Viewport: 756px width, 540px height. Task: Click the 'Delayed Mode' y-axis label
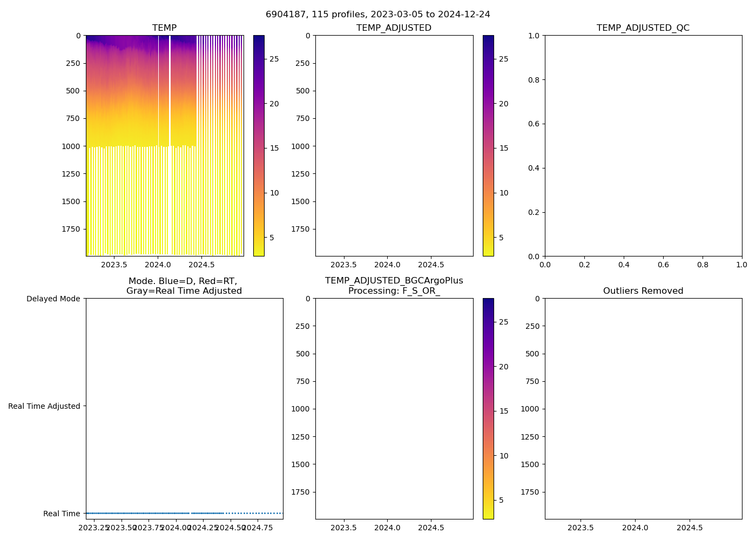[53, 299]
